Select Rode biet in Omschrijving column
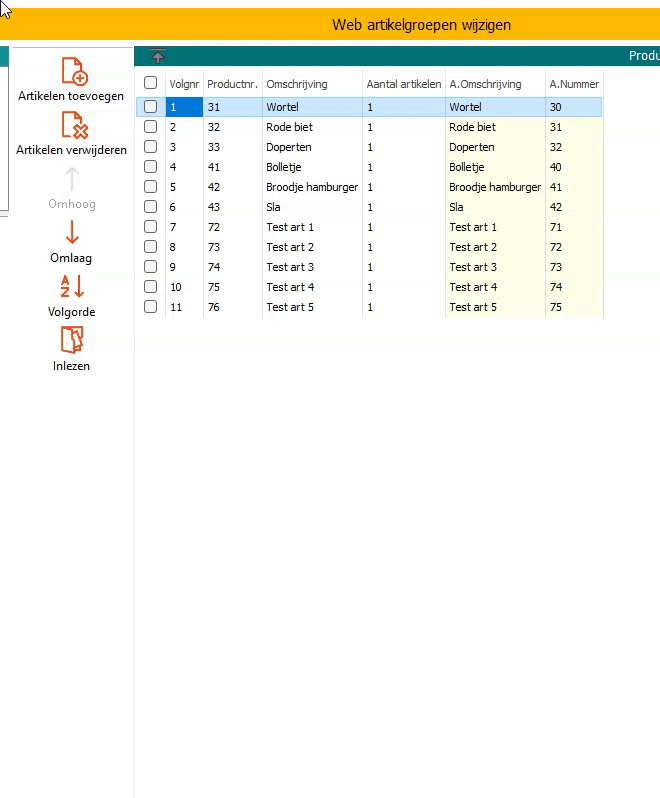This screenshot has height=798, width=660. click(x=312, y=127)
